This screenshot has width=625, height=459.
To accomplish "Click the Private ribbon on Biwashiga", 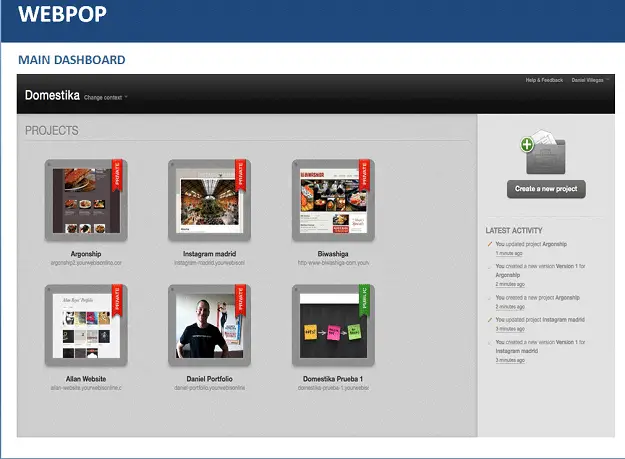I will tap(364, 175).
